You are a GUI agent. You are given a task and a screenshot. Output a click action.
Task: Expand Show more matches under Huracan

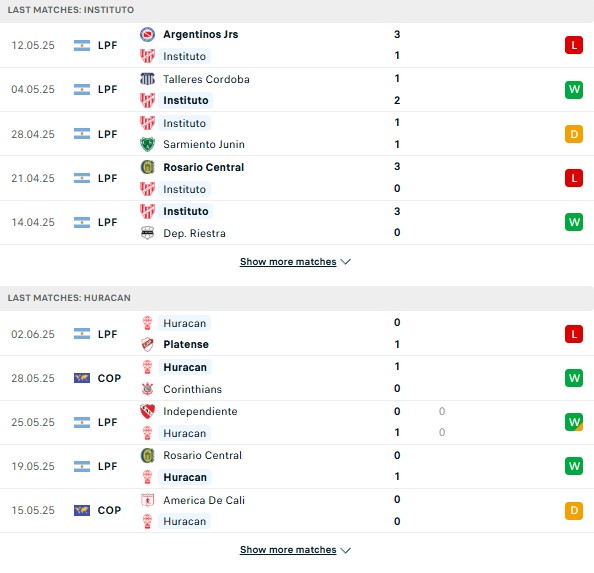coord(295,550)
